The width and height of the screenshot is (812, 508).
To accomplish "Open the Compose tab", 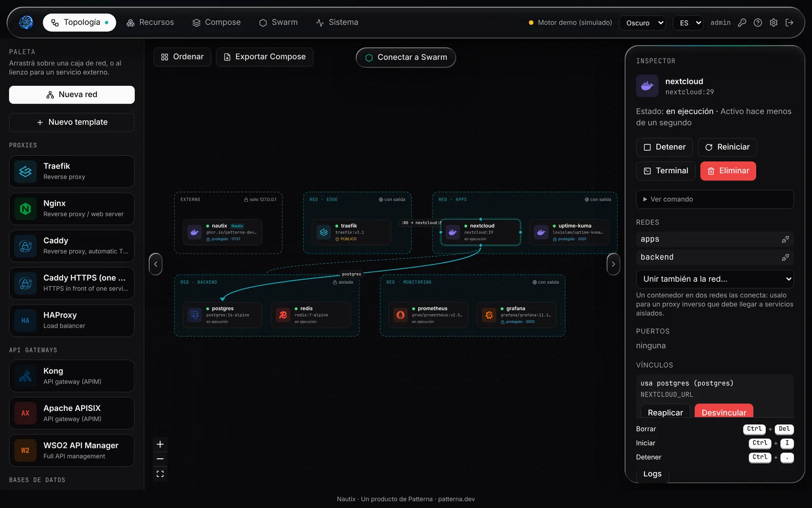I will point(217,22).
